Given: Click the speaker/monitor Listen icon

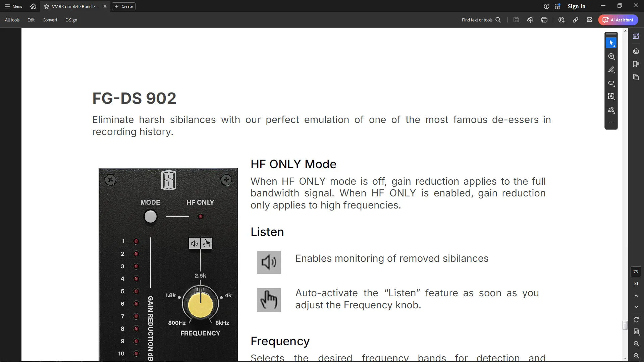Looking at the screenshot, I should coord(195,244).
